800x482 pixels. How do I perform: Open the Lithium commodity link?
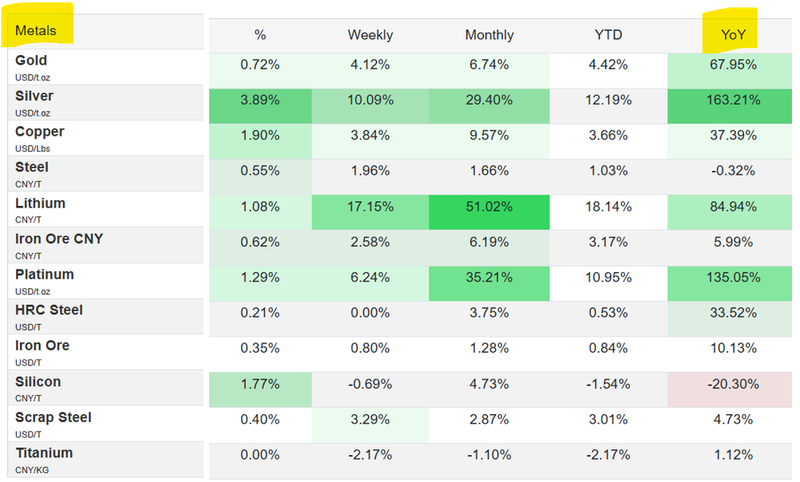coord(40,203)
